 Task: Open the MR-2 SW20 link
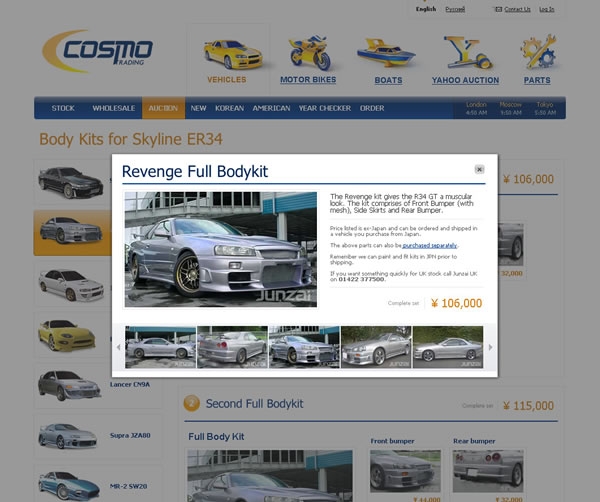128,486
